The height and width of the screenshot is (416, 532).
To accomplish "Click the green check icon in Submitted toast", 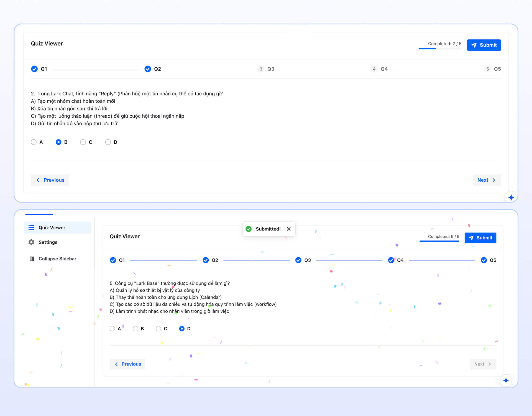I will (249, 229).
